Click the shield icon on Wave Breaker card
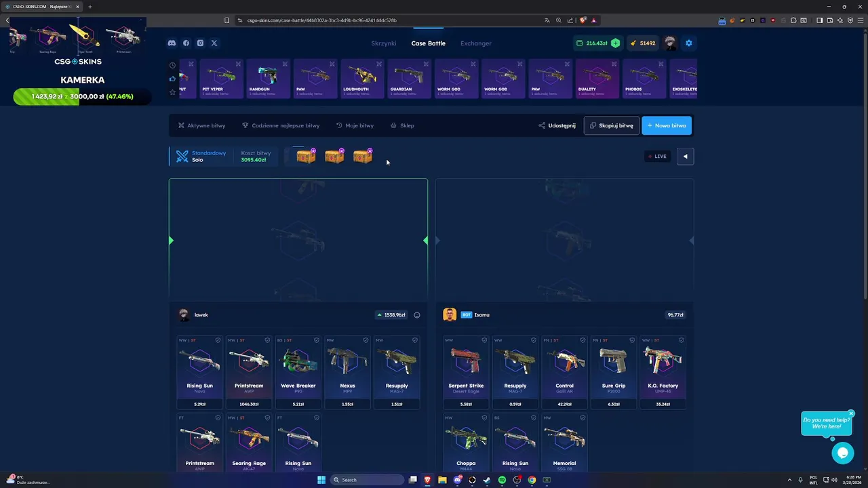Viewport: 868px width, 488px height. click(317, 340)
